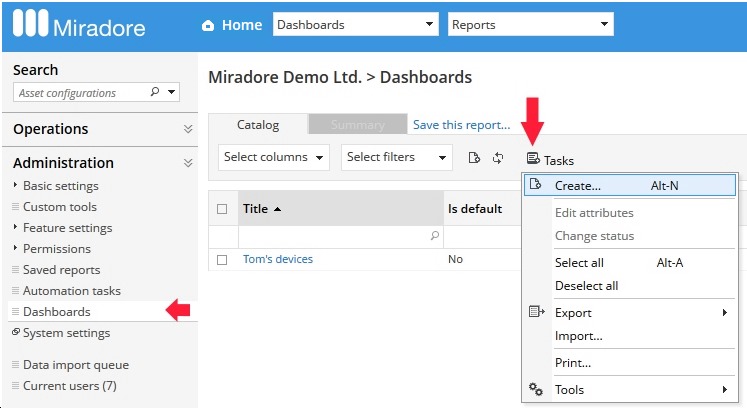
Task: Open Export submenu arrow
Action: pyautogui.click(x=725, y=313)
